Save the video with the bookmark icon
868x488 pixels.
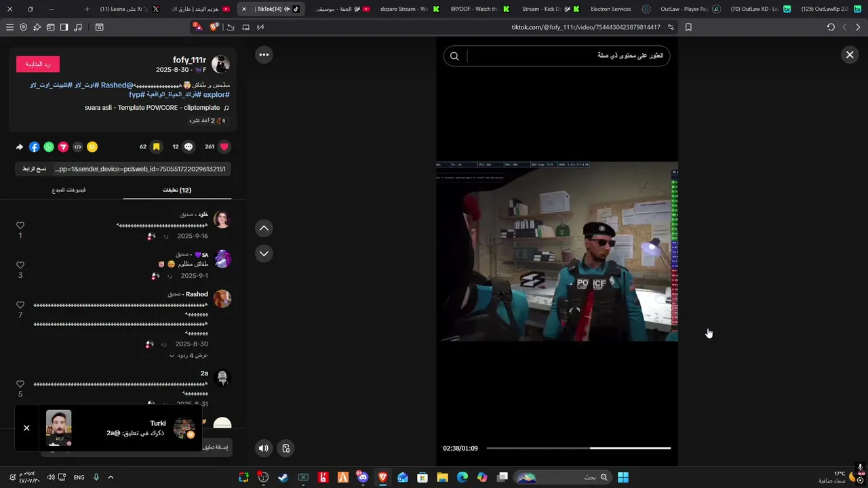pyautogui.click(x=156, y=146)
